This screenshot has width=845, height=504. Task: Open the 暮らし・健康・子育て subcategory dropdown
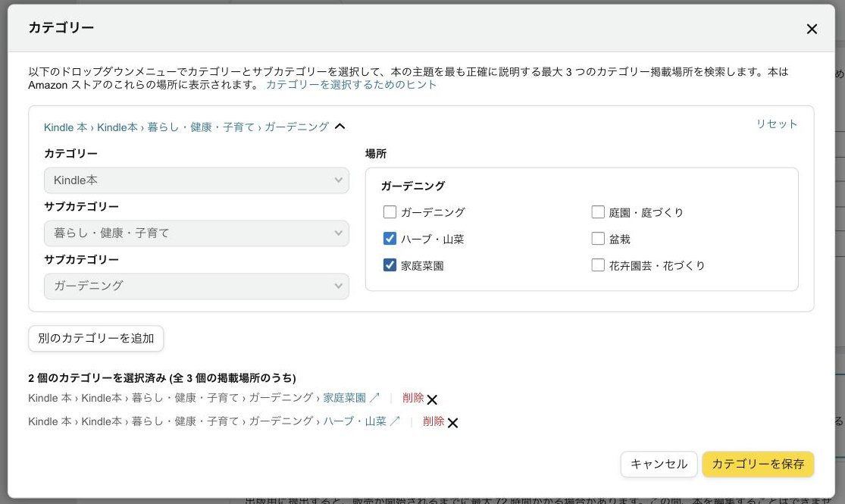[x=196, y=233]
